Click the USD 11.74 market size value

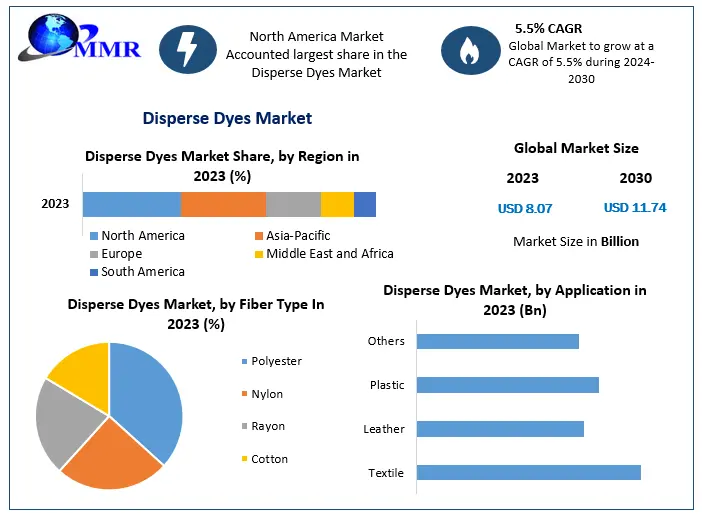coord(635,208)
